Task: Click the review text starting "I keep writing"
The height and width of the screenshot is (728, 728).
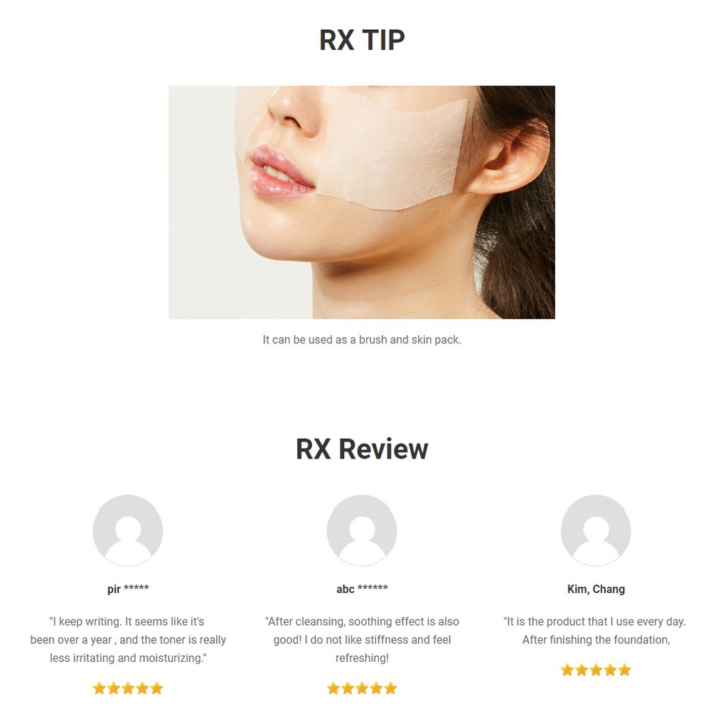Action: click(128, 640)
